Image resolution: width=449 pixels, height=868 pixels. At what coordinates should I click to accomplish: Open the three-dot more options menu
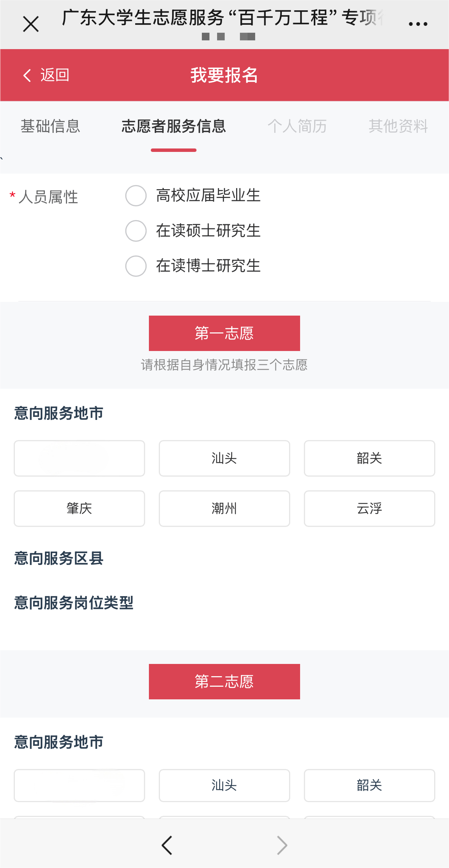tap(418, 24)
